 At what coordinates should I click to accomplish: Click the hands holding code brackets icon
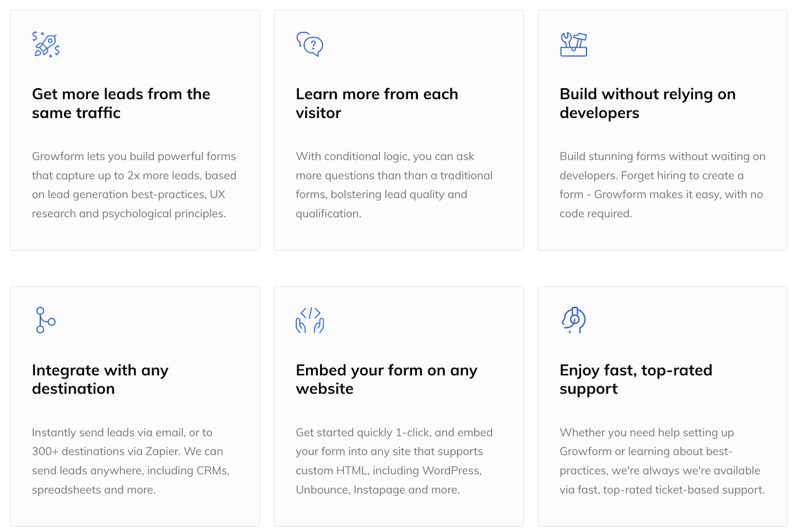pos(310,320)
